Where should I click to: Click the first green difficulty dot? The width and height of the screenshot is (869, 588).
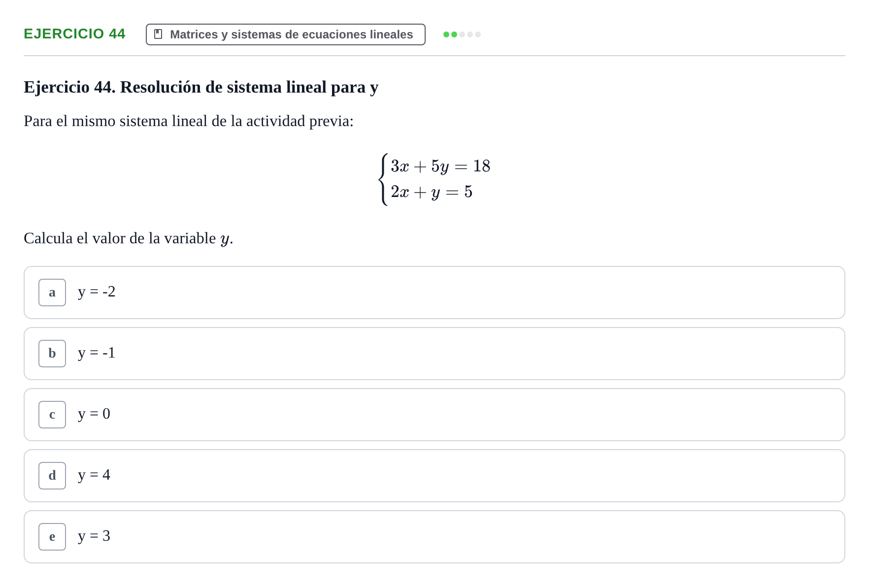446,34
